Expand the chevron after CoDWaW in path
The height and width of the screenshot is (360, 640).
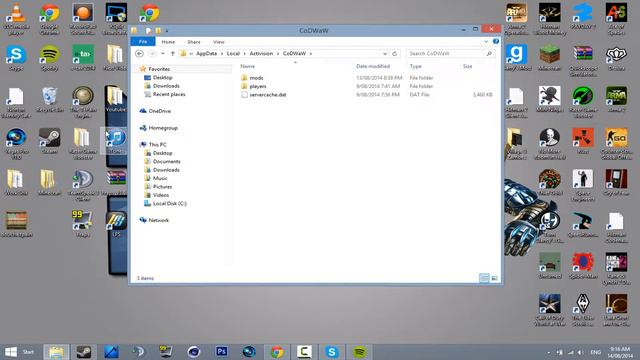click(x=311, y=53)
